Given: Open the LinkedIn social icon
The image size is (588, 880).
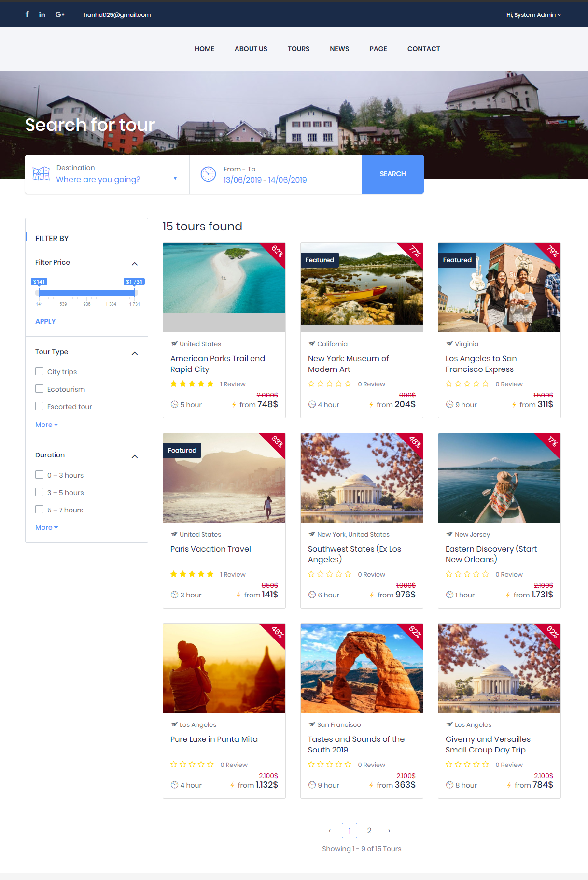Looking at the screenshot, I should (x=42, y=14).
